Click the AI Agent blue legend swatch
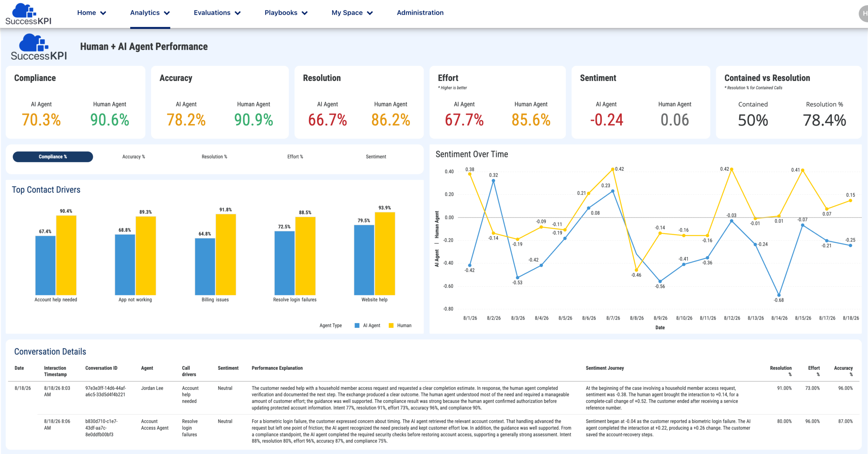This screenshot has width=868, height=454. (357, 325)
